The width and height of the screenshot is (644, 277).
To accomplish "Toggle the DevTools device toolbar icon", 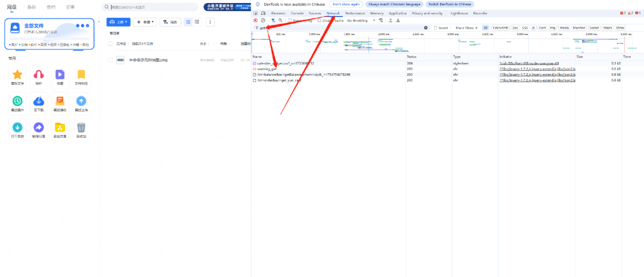I will point(264,14).
